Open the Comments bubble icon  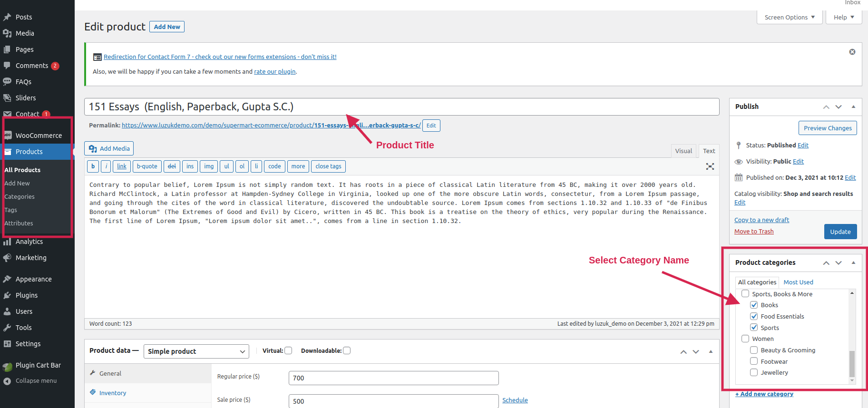[7, 66]
